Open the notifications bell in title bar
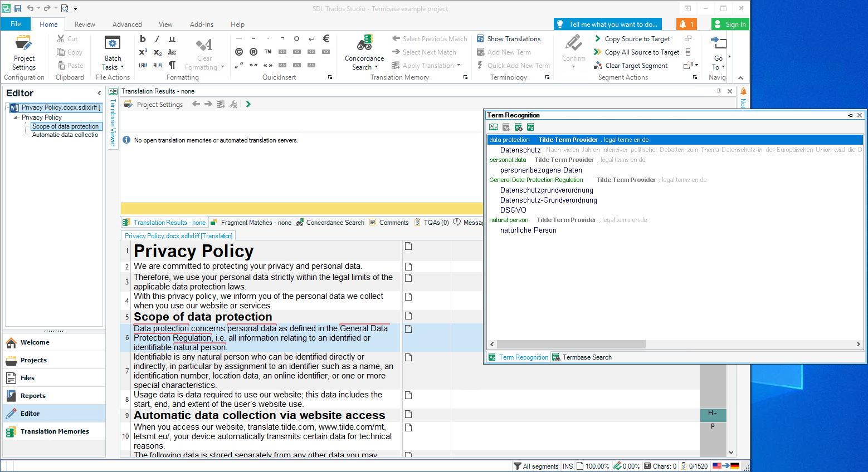The width and height of the screenshot is (868, 472). (x=686, y=24)
